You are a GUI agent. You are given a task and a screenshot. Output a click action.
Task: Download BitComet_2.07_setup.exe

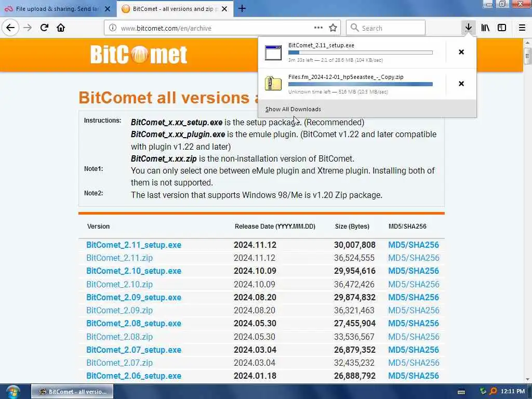tap(134, 350)
